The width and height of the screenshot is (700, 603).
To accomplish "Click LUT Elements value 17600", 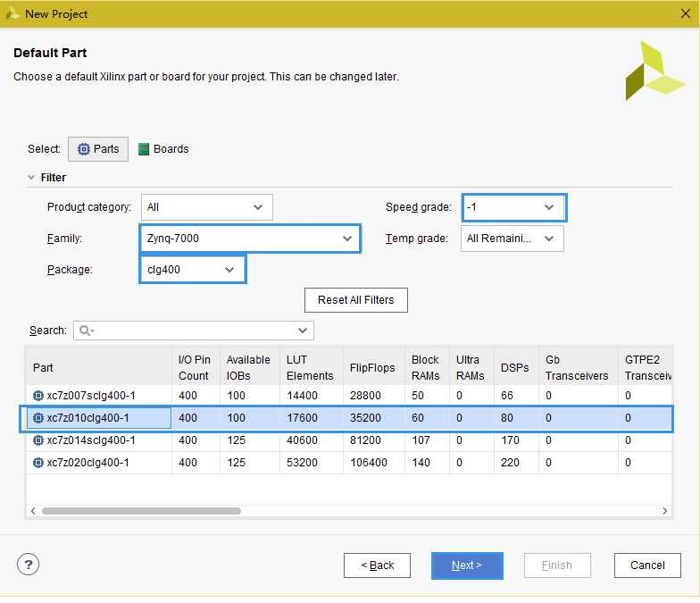I will (302, 418).
